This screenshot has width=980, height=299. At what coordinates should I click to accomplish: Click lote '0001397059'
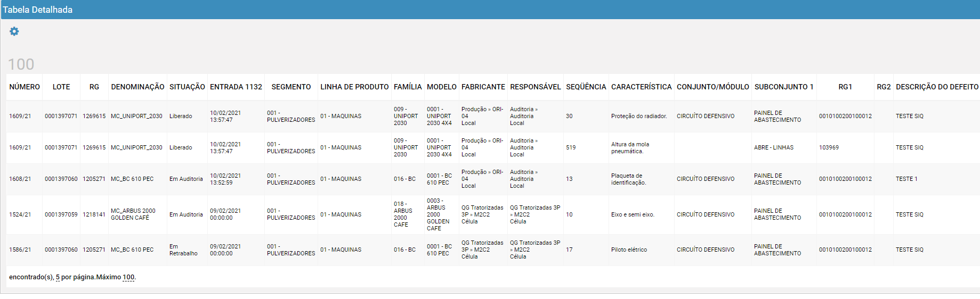[61, 214]
